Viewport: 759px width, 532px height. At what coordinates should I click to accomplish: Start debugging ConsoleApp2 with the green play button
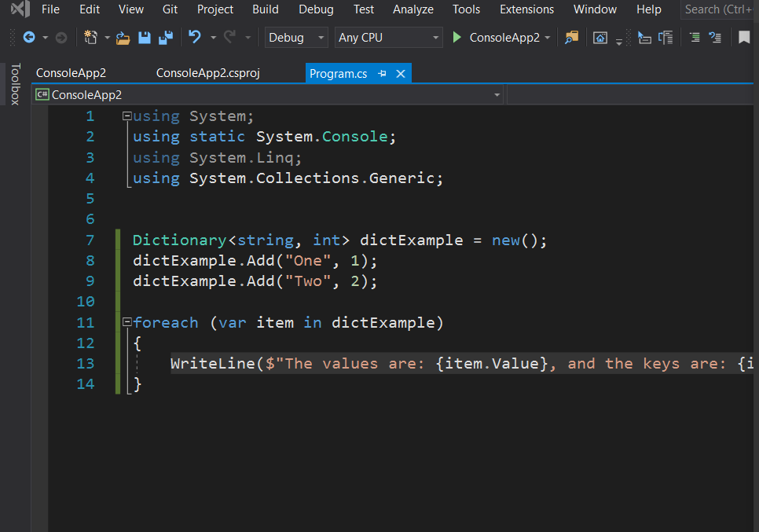pos(456,37)
